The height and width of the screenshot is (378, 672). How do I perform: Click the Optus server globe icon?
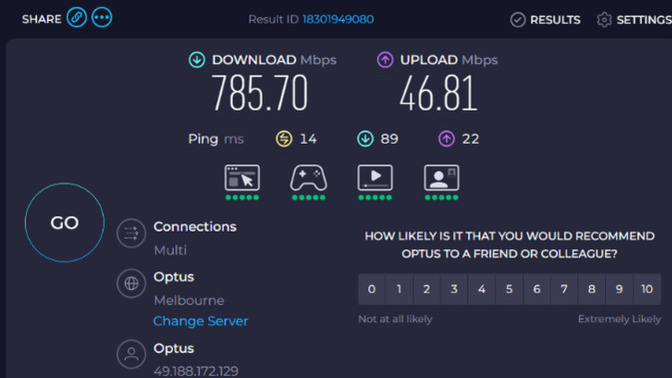(x=131, y=283)
